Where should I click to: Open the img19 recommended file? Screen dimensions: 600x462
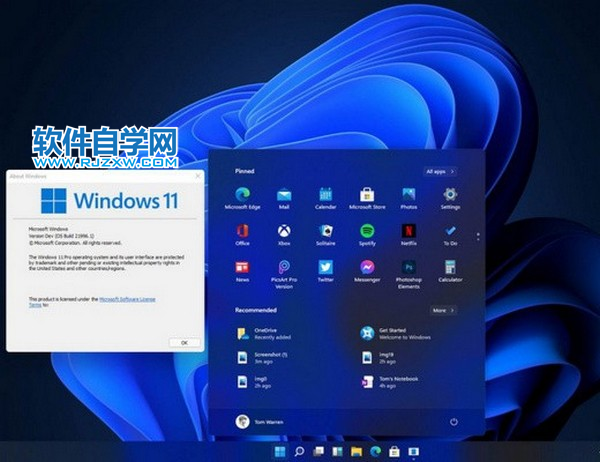378,358
